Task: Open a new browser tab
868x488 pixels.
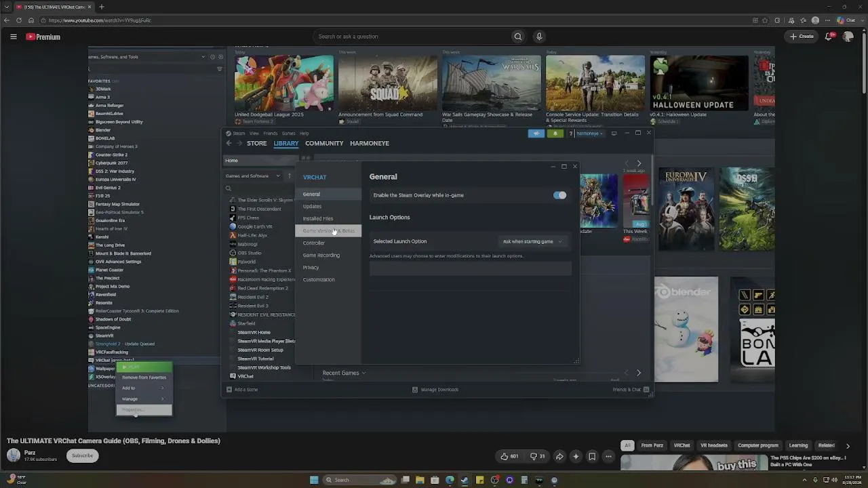Action: click(101, 7)
